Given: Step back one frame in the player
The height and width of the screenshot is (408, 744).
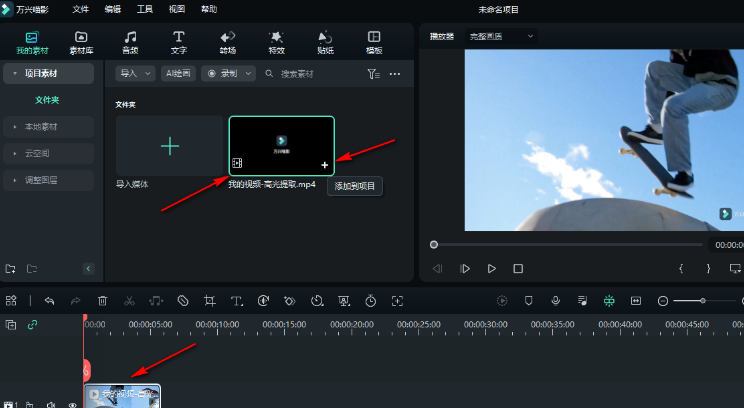Looking at the screenshot, I should click(437, 269).
